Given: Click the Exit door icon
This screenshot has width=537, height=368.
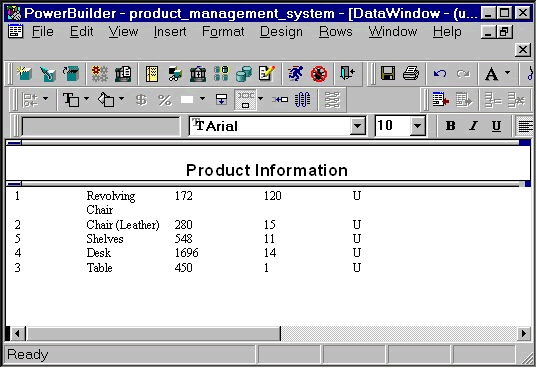Looking at the screenshot, I should coord(347,74).
